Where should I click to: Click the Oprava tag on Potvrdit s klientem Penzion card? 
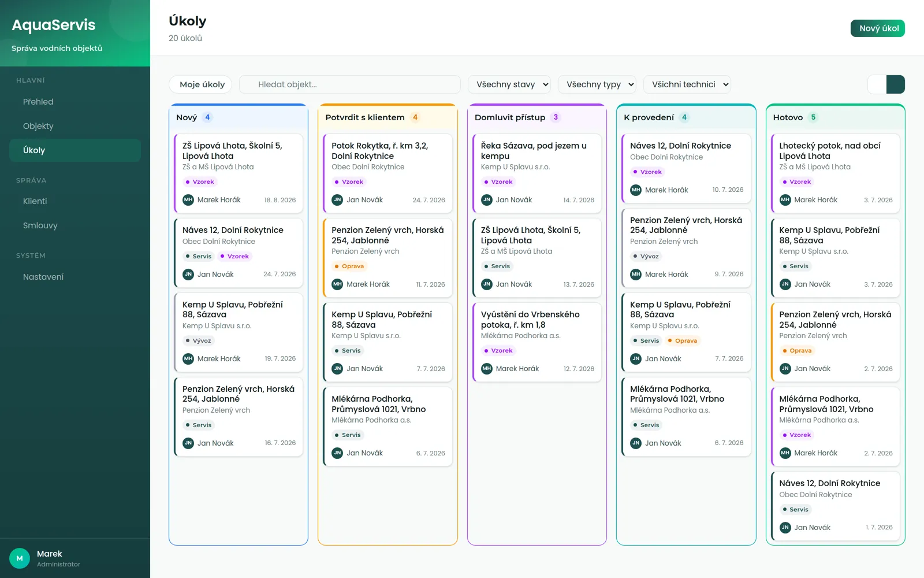click(x=349, y=266)
